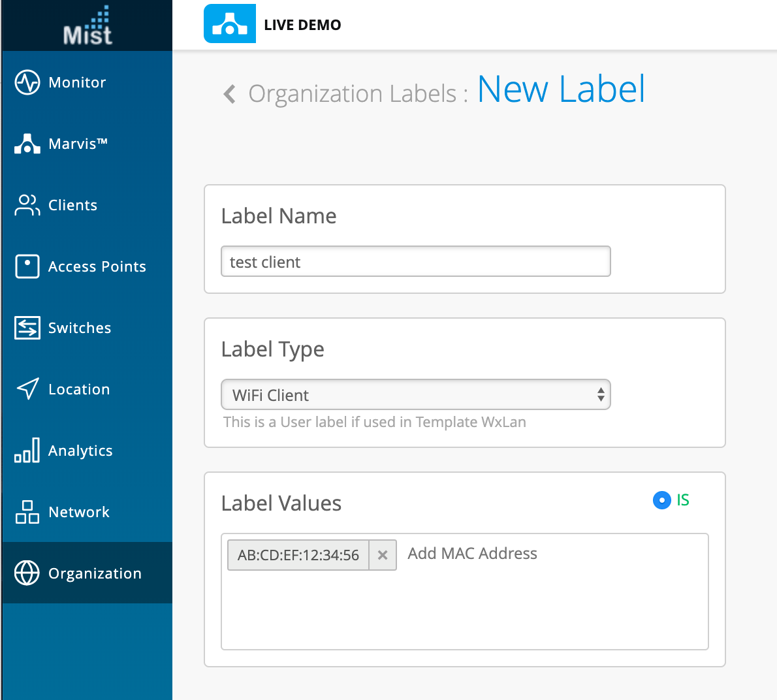The height and width of the screenshot is (700, 777).
Task: Open the Label Type dropdown
Action: pyautogui.click(x=416, y=395)
